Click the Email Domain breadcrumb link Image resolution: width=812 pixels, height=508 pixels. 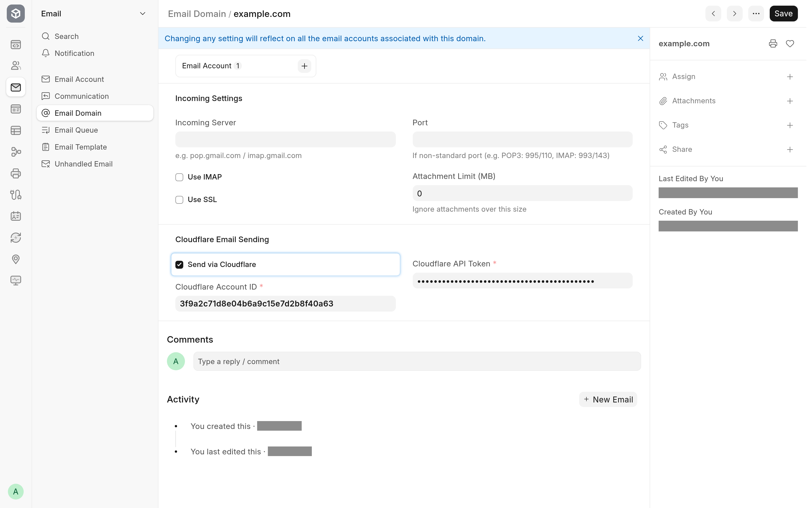click(197, 14)
